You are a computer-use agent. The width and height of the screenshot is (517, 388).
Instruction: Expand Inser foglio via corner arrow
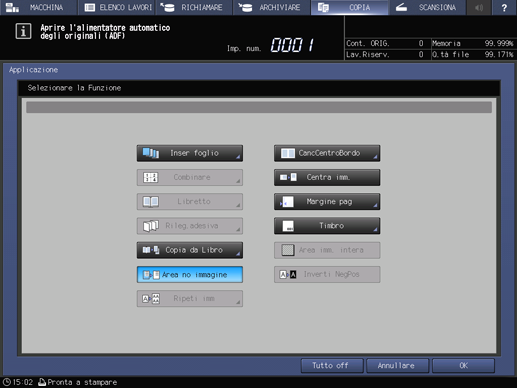238,157
